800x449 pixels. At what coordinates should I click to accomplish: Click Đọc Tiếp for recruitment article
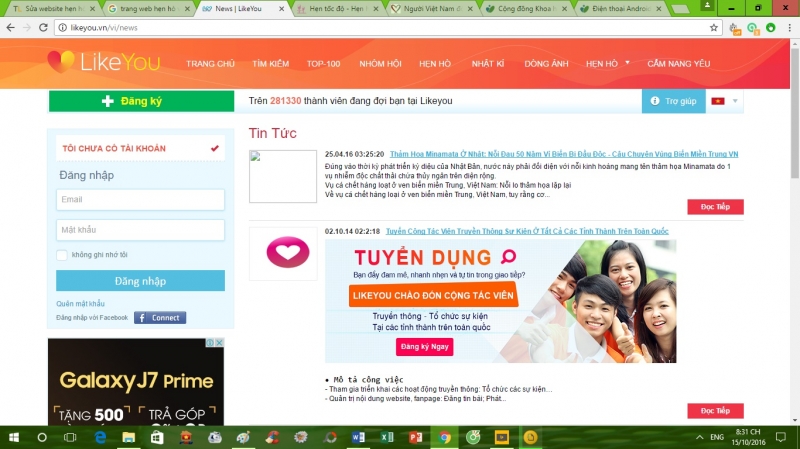tap(715, 411)
